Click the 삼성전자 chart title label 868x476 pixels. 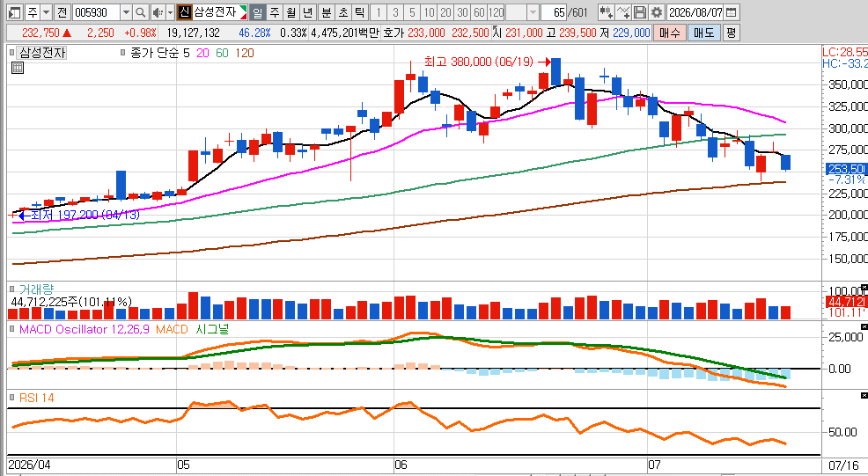(42, 53)
